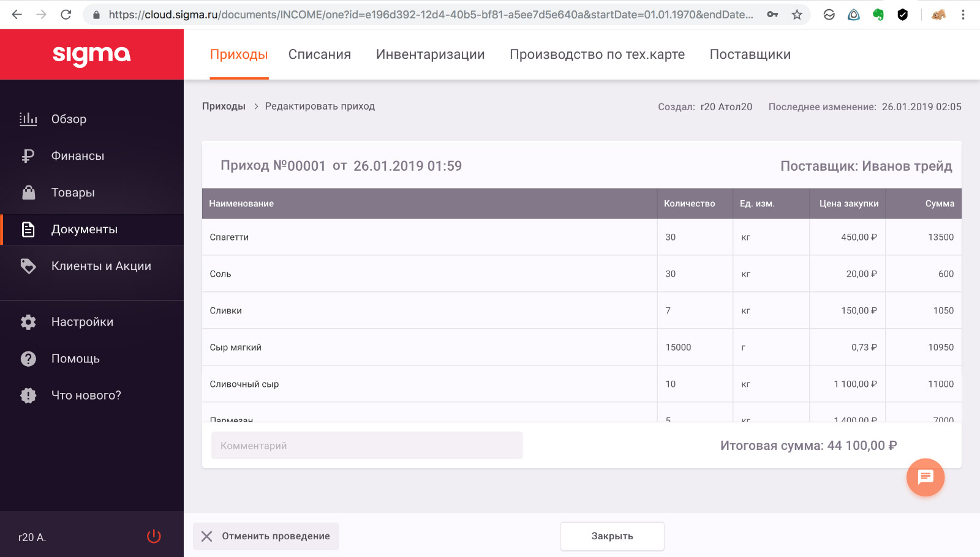Open Настройки settings
The height and width of the screenshot is (557, 980).
pos(82,322)
